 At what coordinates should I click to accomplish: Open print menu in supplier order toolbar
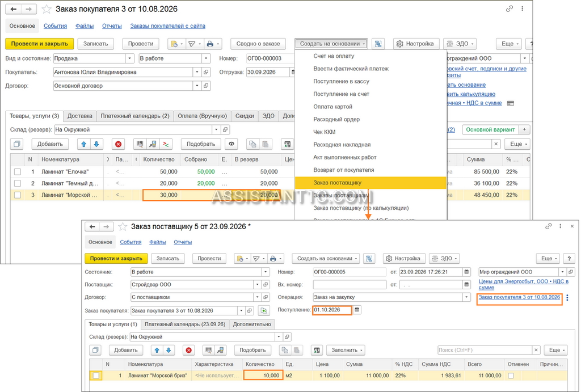click(x=276, y=258)
